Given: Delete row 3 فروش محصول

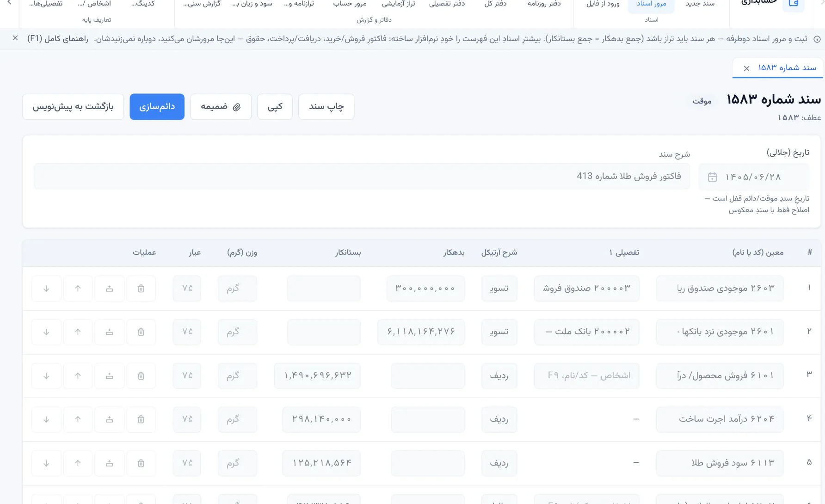Looking at the screenshot, I should click(x=141, y=376).
